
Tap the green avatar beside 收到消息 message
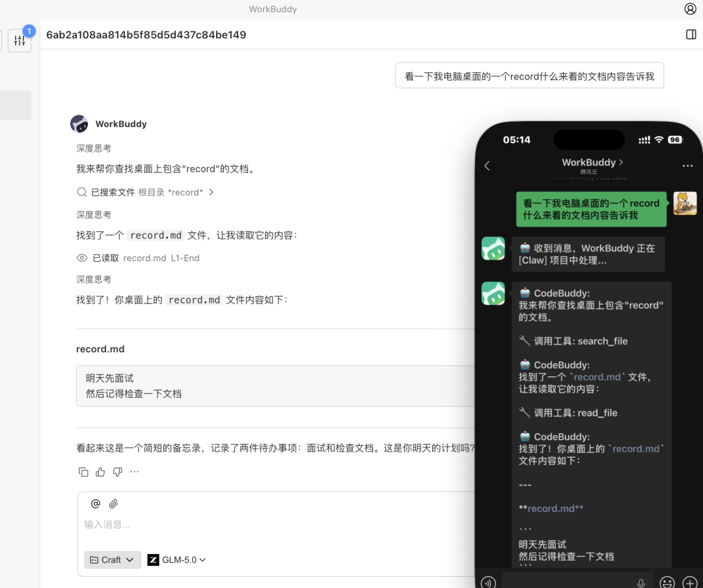493,249
